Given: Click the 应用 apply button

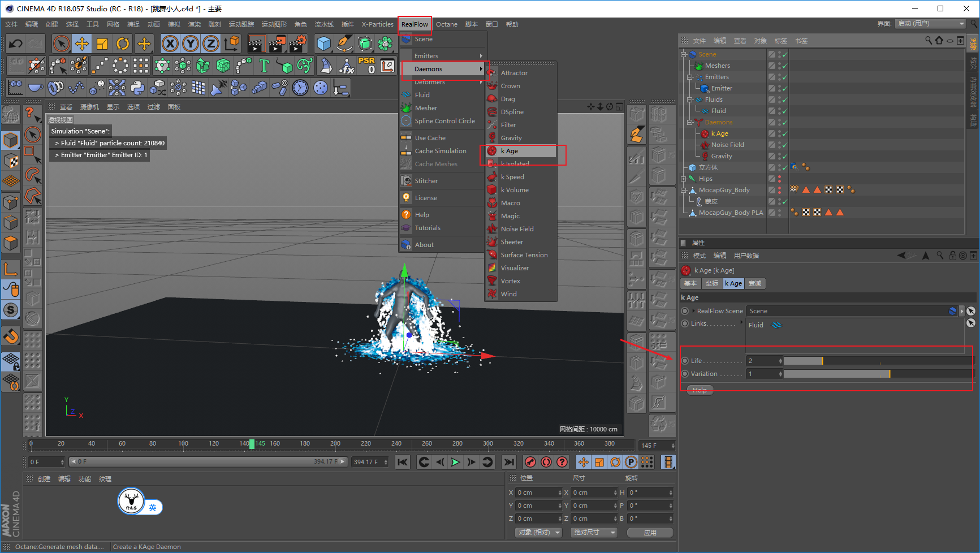Looking at the screenshot, I should coord(650,533).
